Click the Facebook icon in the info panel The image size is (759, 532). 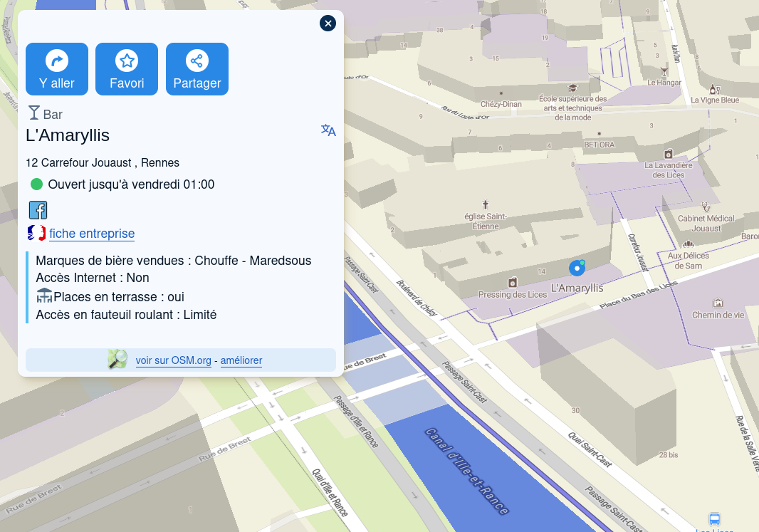pos(38,210)
